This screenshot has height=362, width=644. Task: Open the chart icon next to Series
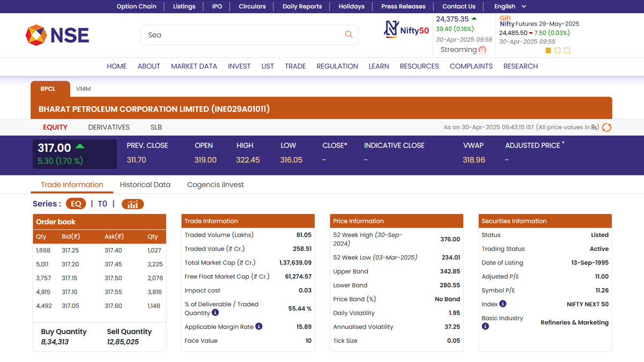pyautogui.click(x=133, y=204)
